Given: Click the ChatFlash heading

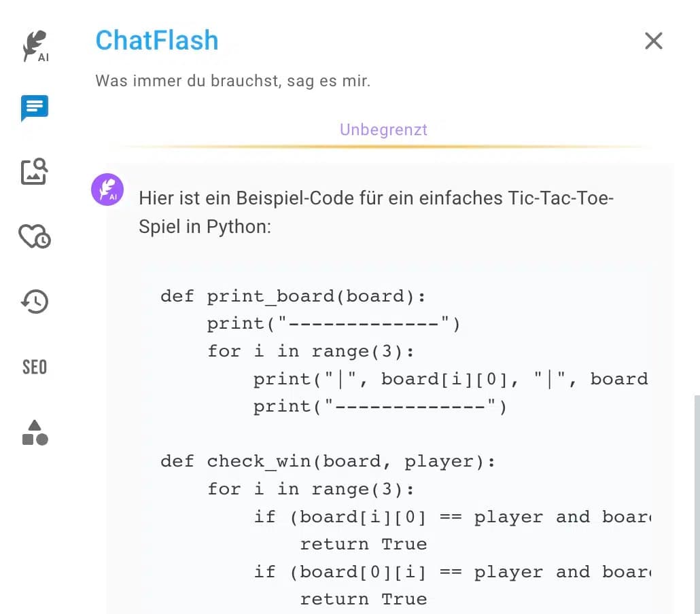Looking at the screenshot, I should tap(157, 41).
